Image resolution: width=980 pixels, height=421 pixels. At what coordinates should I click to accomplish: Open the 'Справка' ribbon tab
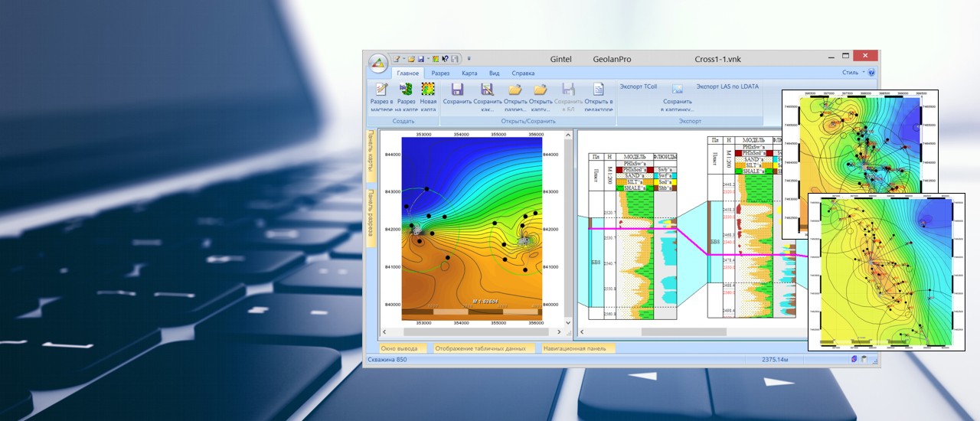(x=523, y=73)
